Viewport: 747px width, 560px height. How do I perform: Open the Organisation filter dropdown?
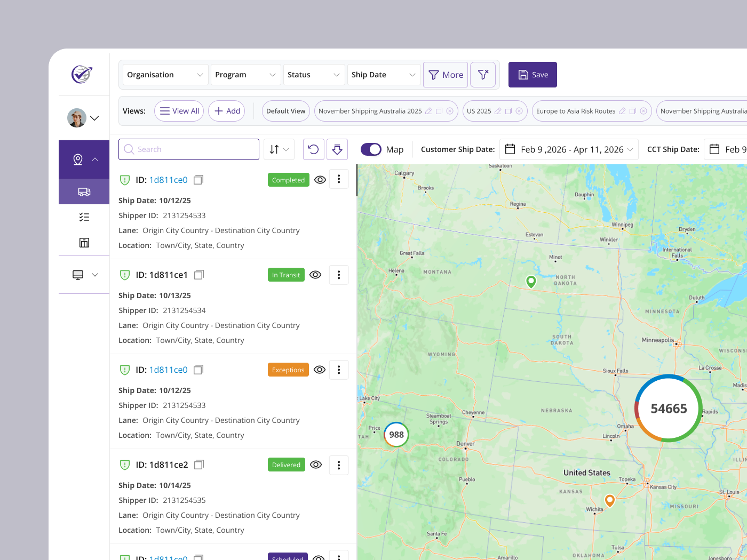(x=165, y=75)
